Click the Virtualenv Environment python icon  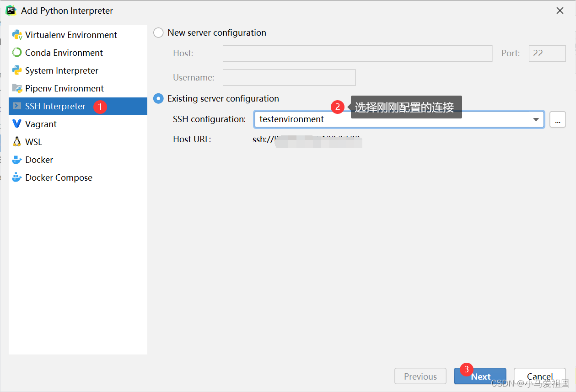pyautogui.click(x=17, y=35)
